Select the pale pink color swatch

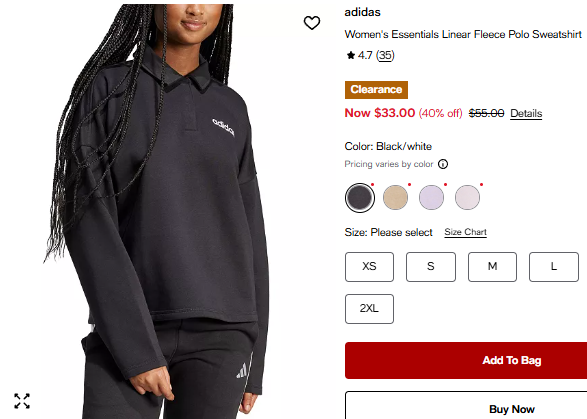point(467,197)
